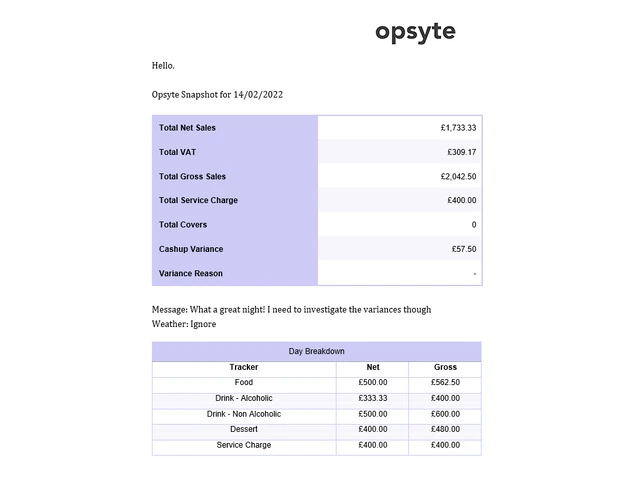
Task: Click the Net column header
Action: (x=373, y=367)
